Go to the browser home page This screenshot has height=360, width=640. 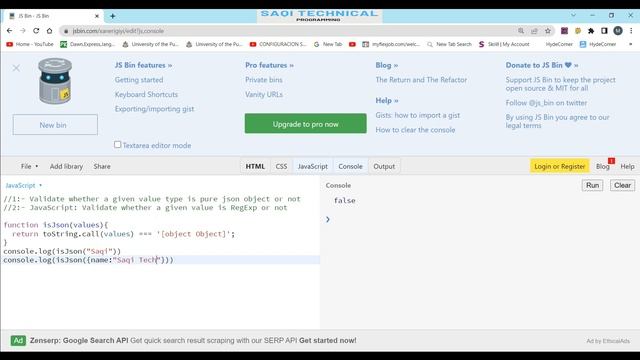(x=49, y=31)
